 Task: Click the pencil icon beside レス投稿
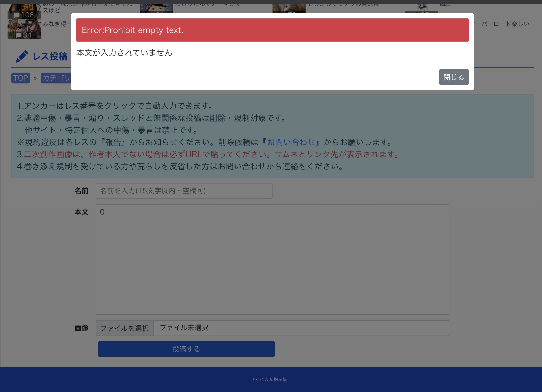point(22,56)
